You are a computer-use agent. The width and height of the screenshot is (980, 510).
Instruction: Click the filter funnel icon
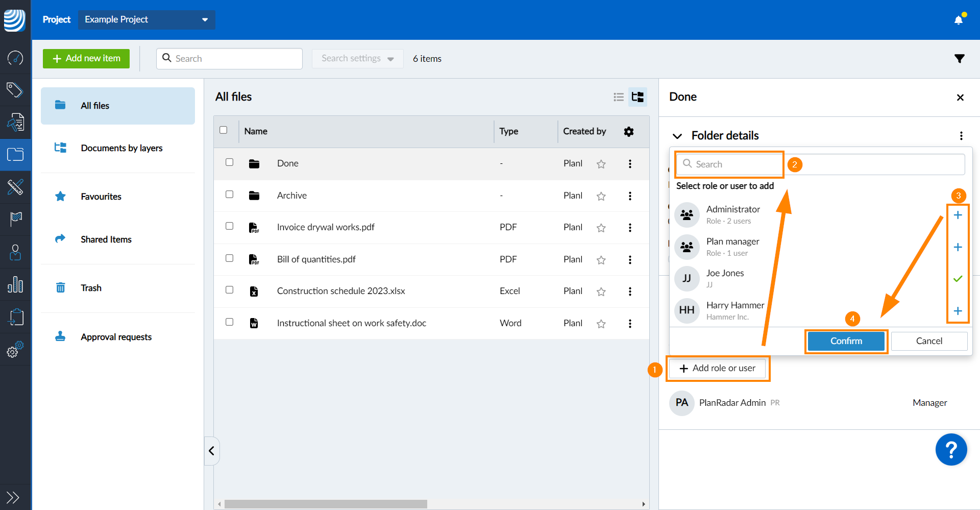[x=959, y=59]
